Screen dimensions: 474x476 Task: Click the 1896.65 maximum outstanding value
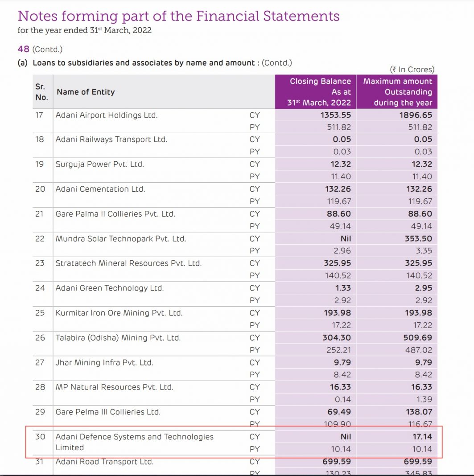coord(416,115)
